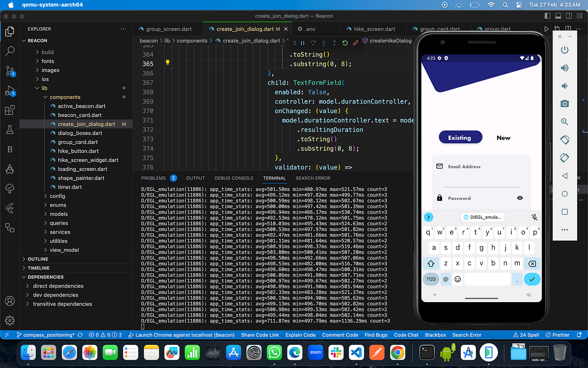The width and height of the screenshot is (588, 368).
Task: Open the Testing flask view
Action: pos(10,130)
